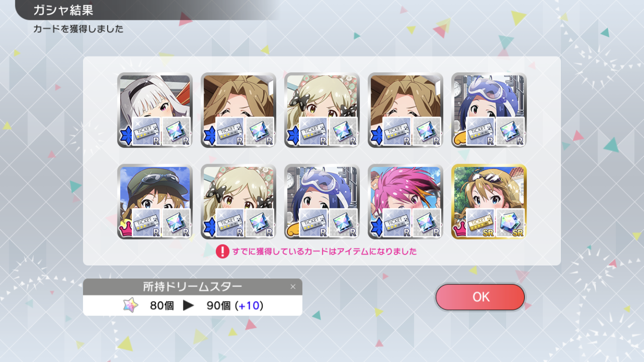Click the red OK button
The height and width of the screenshot is (362, 644).
(x=480, y=297)
